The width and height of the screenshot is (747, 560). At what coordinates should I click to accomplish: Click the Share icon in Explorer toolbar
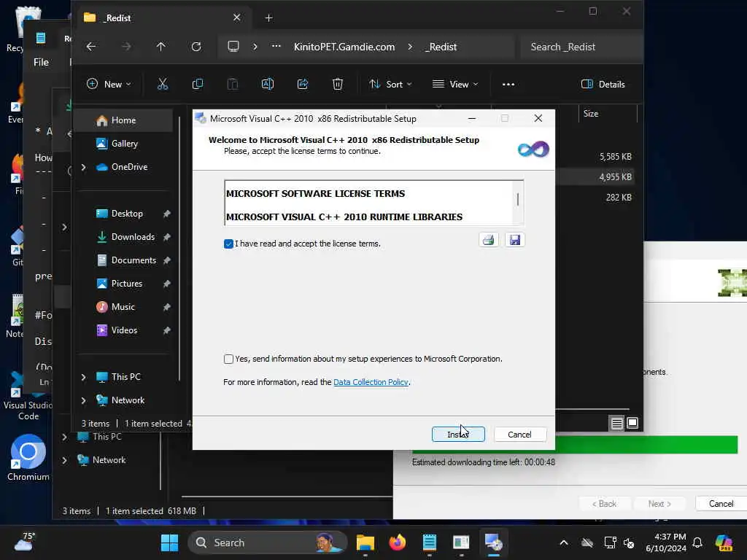tap(303, 85)
